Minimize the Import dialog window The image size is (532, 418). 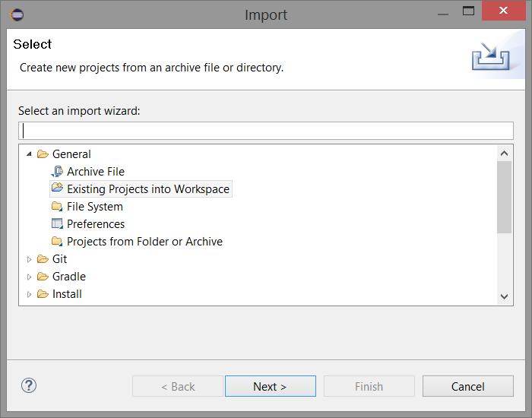[443, 14]
